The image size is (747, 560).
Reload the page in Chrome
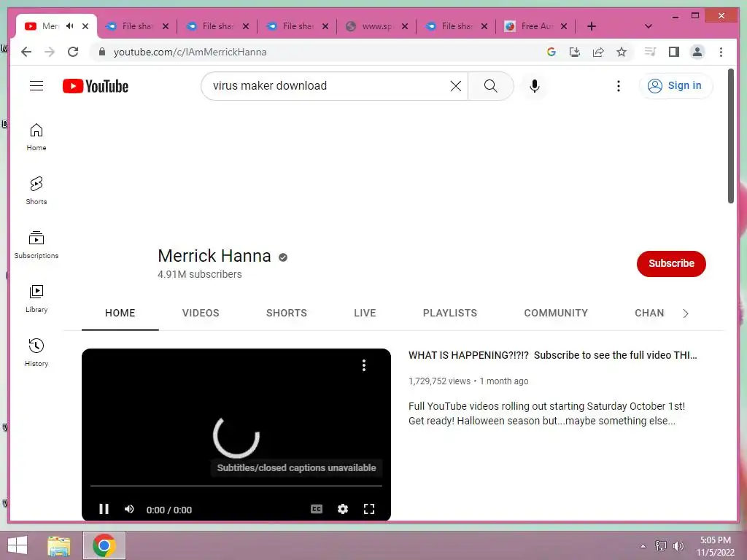[73, 52]
